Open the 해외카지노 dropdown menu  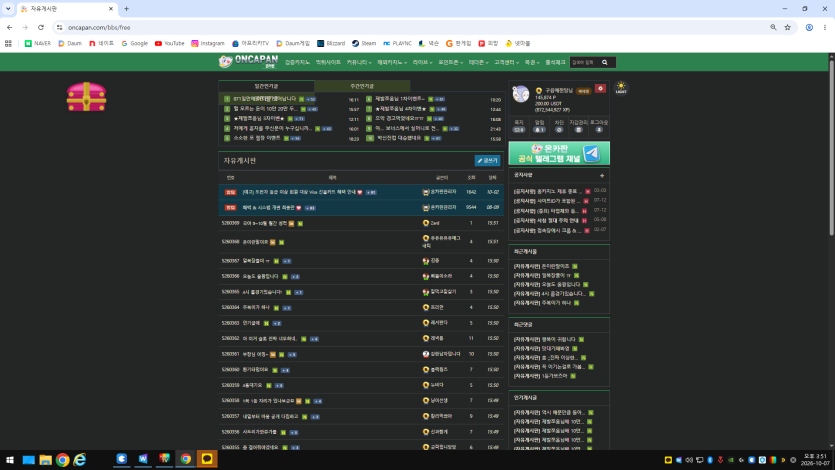coord(392,62)
